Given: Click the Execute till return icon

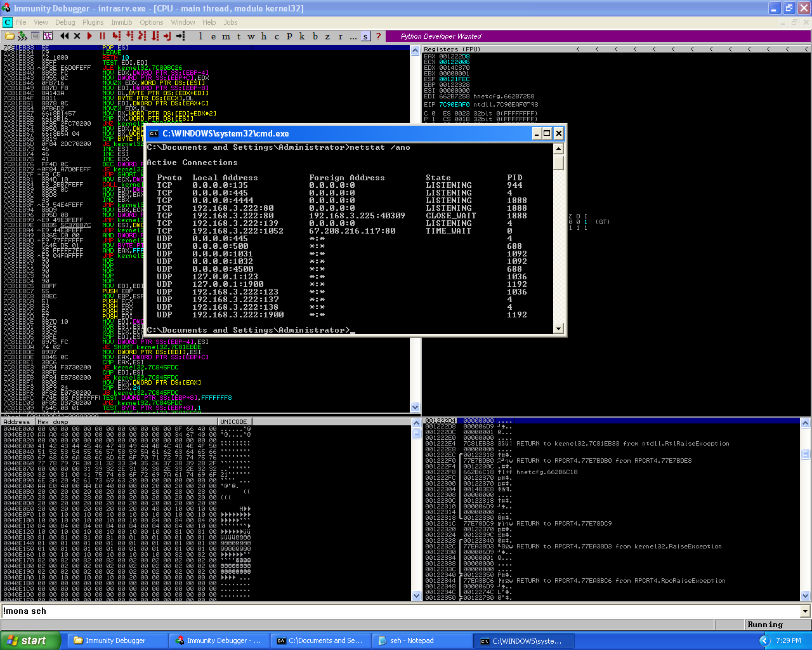Looking at the screenshot, I should (x=168, y=36).
